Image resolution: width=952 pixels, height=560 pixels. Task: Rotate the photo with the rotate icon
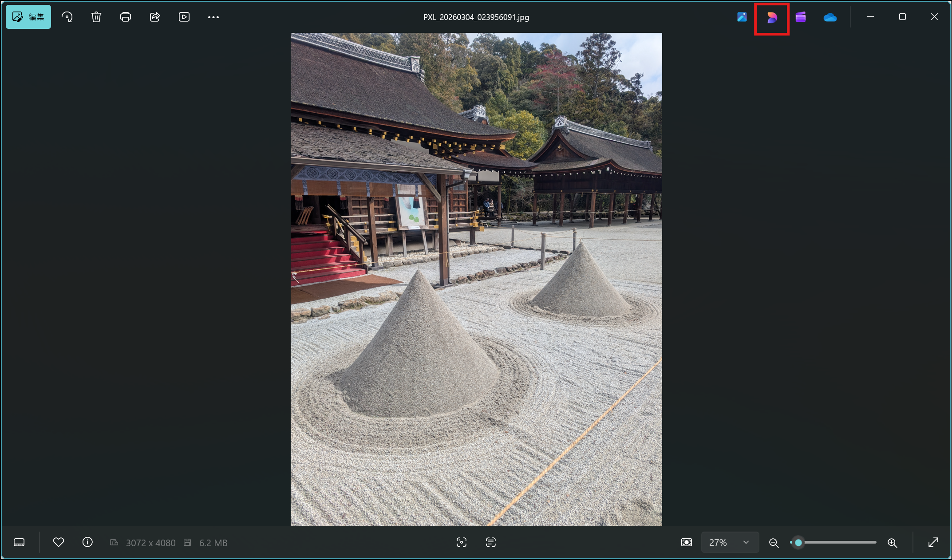pos(67,17)
